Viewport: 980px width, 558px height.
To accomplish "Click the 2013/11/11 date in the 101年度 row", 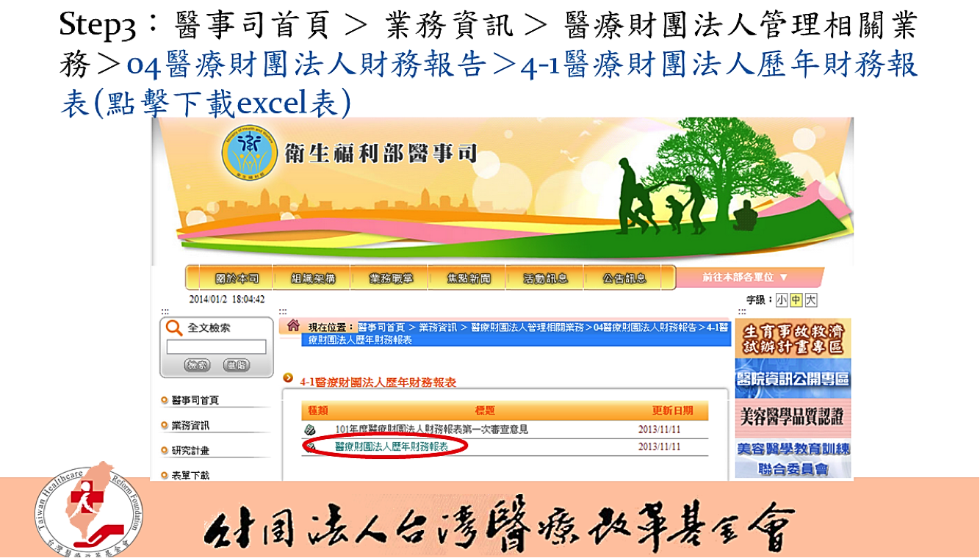I will point(659,430).
